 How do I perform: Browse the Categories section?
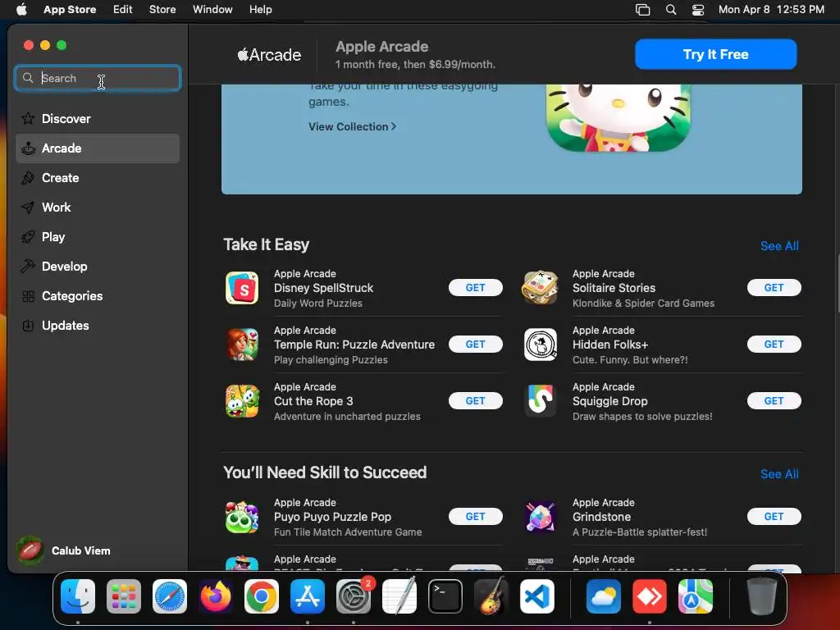point(98,295)
